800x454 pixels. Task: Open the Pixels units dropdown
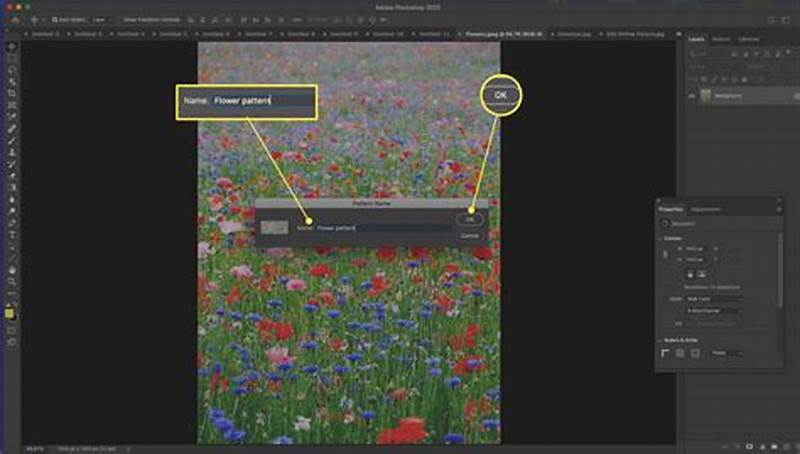click(727, 353)
